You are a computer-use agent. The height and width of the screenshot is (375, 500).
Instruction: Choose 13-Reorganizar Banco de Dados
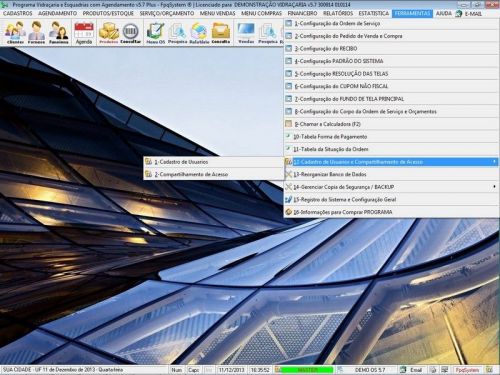[x=391, y=174]
